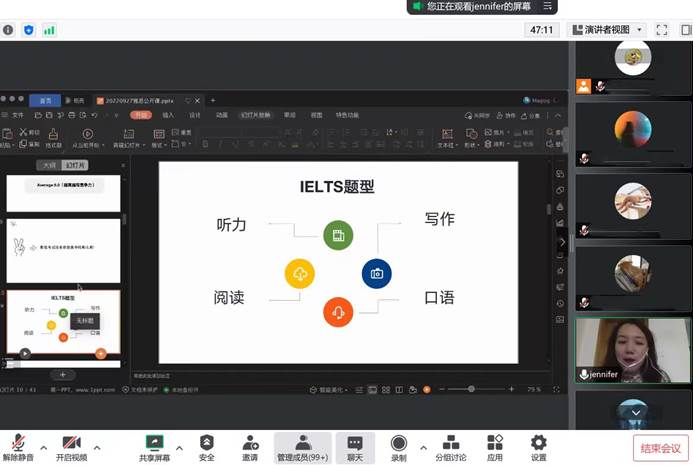Start recording with 录制 button
The width and height of the screenshot is (693, 465).
[x=399, y=448]
